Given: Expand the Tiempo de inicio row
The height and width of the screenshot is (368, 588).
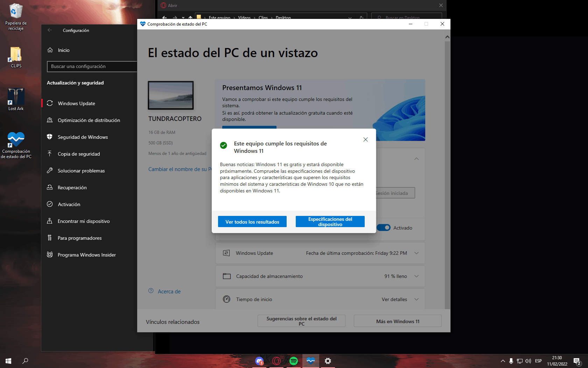Looking at the screenshot, I should pos(416,299).
